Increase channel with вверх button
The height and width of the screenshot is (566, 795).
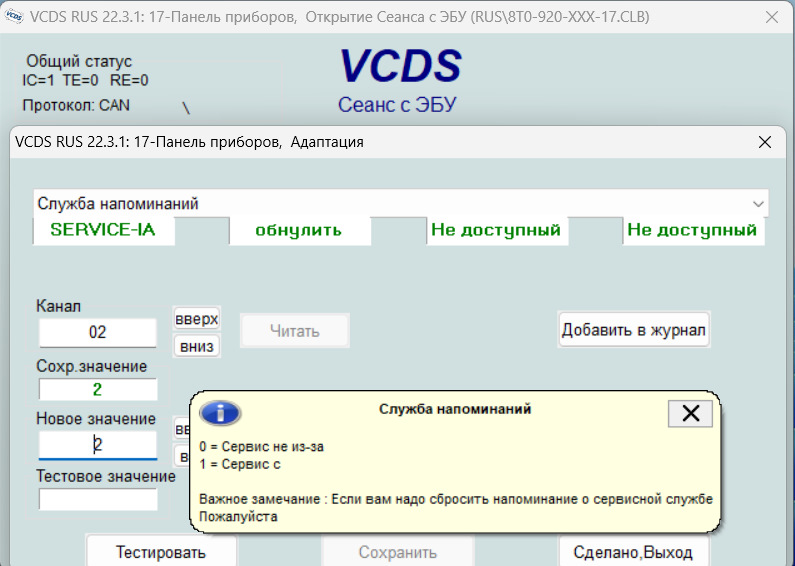coord(197,319)
